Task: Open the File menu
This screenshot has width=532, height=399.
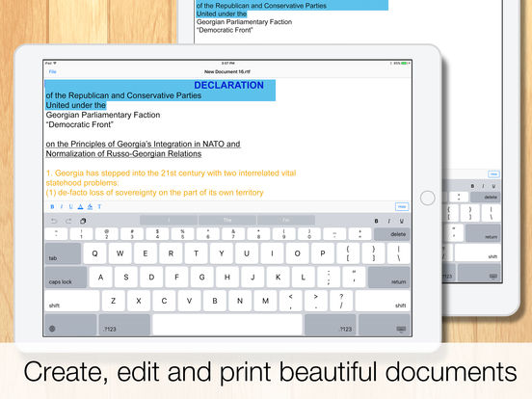Action: click(x=53, y=71)
